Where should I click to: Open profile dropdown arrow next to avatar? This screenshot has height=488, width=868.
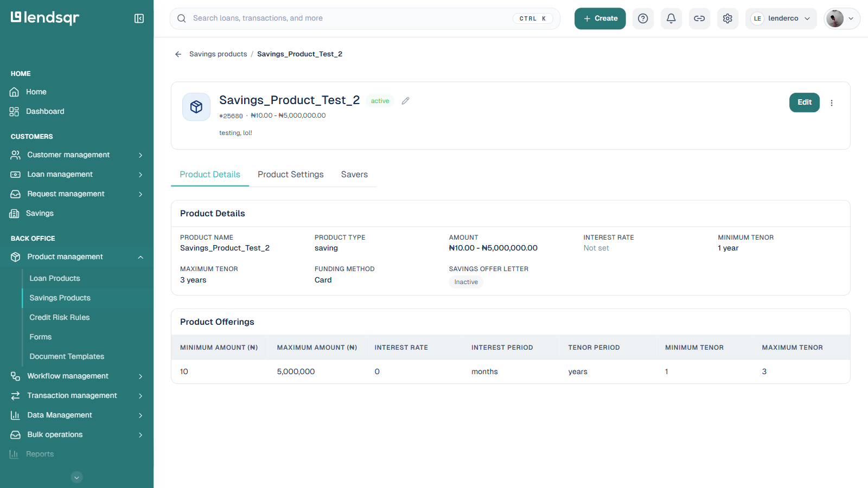click(851, 18)
